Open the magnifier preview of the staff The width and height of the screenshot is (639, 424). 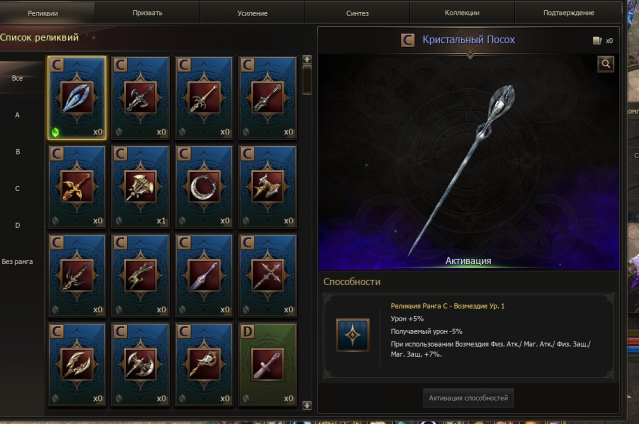pos(606,64)
